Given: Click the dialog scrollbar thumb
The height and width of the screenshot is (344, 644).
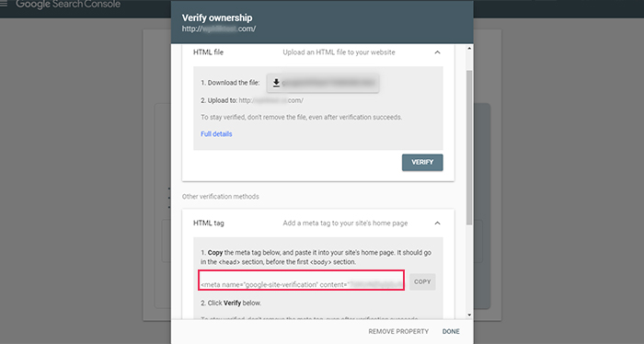Looking at the screenshot, I should click(x=469, y=147).
